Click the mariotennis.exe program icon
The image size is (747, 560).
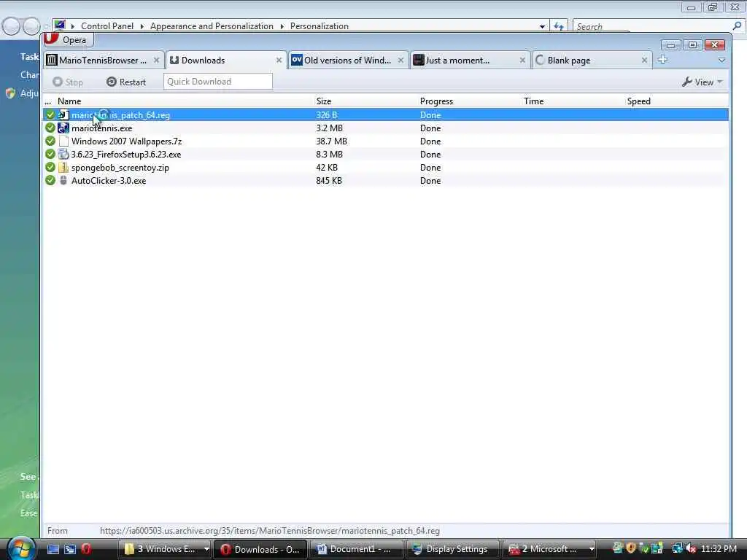[x=63, y=128]
